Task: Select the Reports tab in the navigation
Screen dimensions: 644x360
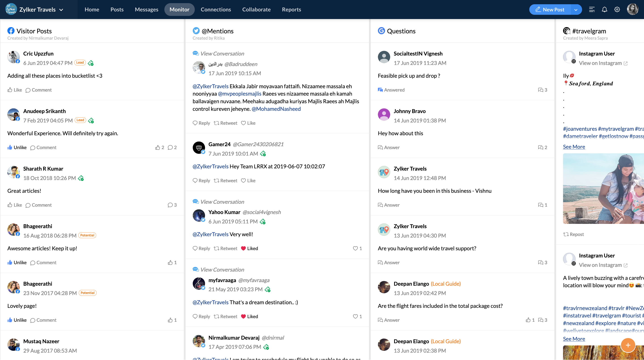Action: [291, 9]
